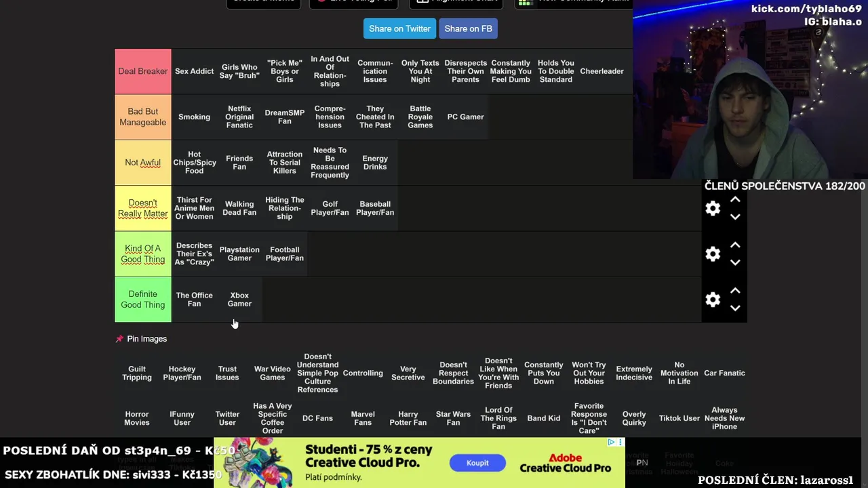The height and width of the screenshot is (488, 868).
Task: Select the green Definite Good Thing label
Action: coord(142,299)
